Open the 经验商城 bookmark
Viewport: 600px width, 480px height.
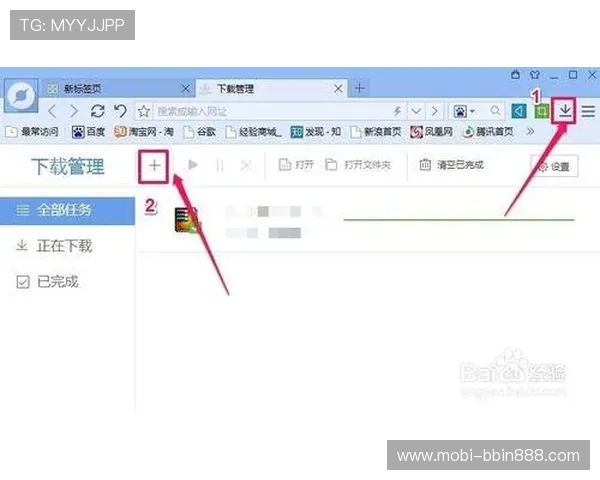pos(253,132)
